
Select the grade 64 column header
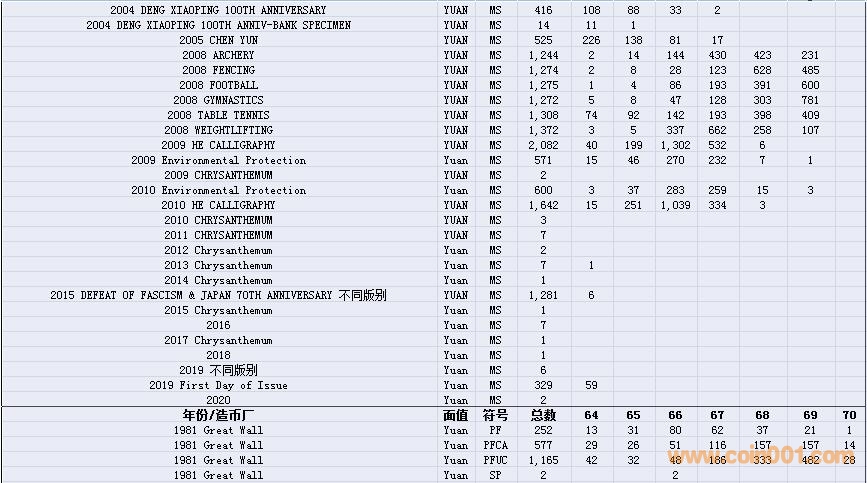pos(591,415)
